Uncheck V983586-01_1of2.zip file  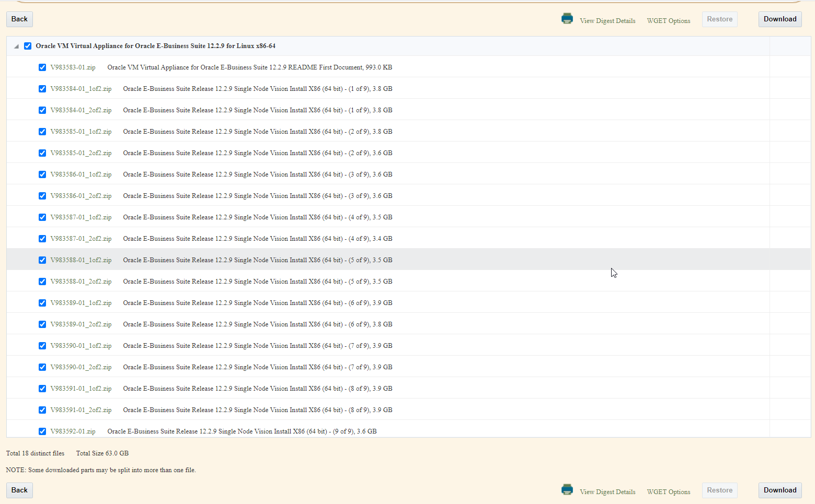42,174
